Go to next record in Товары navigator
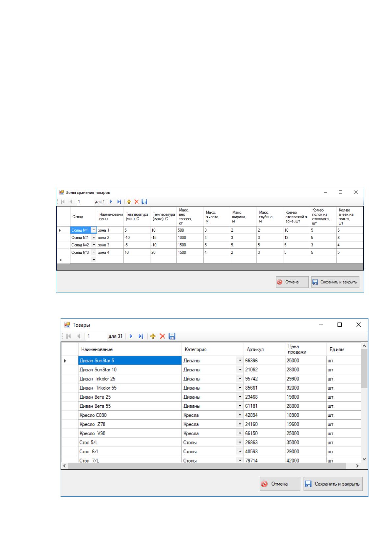 tap(131, 336)
